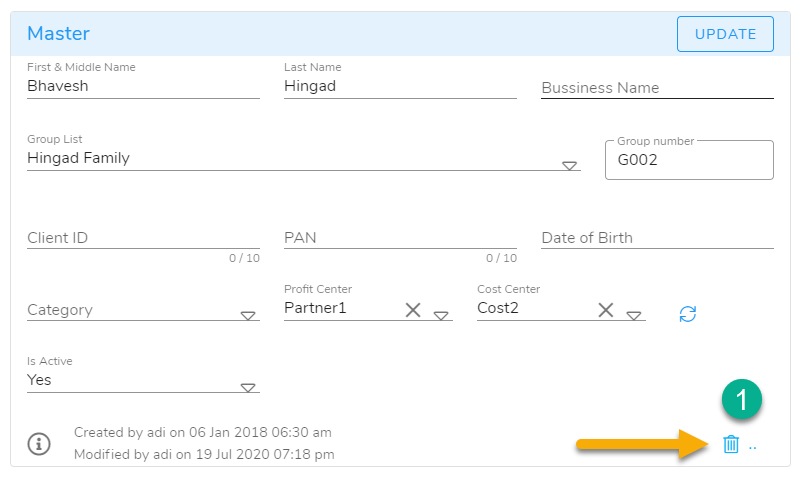Focus the Client ID field
Viewport: 804px width, 478px height.
143,238
